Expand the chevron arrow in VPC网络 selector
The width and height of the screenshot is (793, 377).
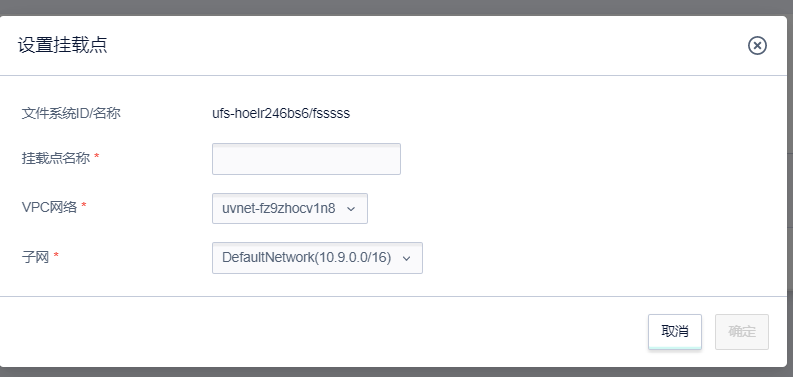(351, 208)
